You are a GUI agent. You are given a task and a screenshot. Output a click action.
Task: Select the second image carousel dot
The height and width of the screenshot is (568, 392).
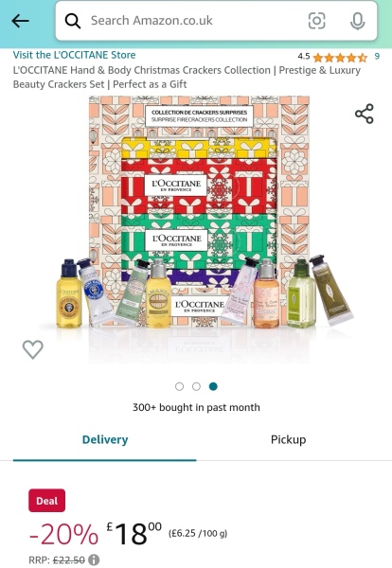(x=196, y=386)
